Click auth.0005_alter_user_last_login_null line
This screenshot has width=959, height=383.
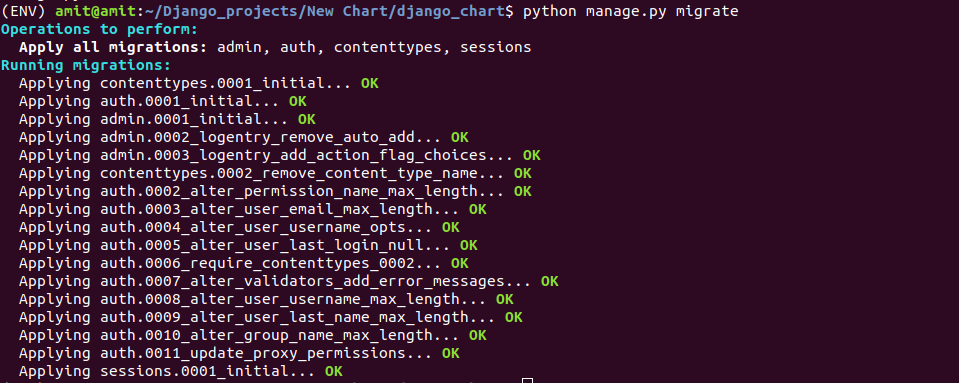(248, 245)
